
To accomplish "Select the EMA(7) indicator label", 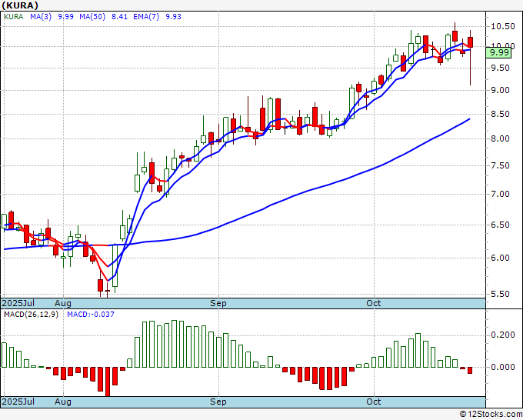I will pyautogui.click(x=146, y=17).
